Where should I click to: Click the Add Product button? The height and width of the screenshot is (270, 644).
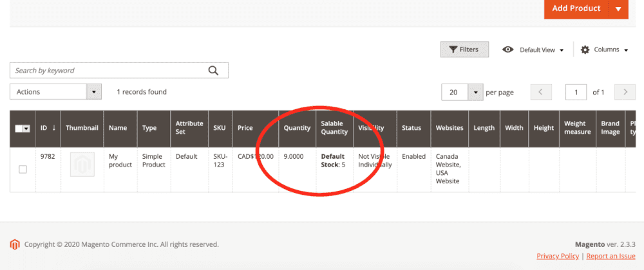tap(576, 8)
